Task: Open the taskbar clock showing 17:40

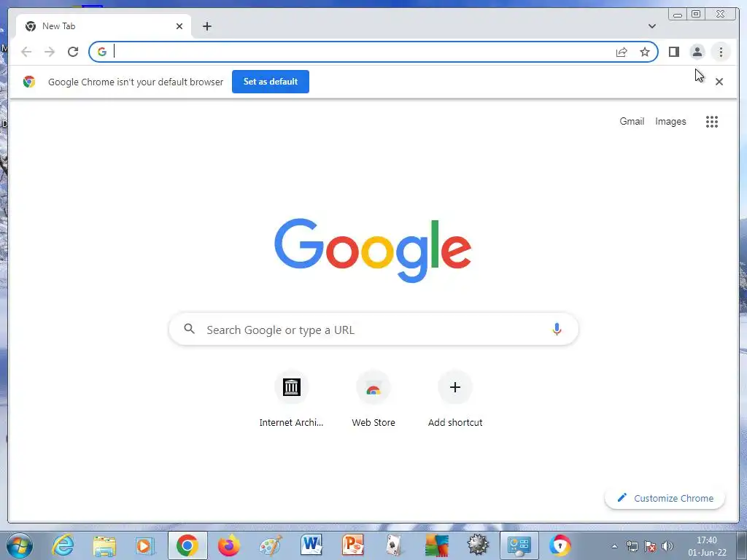Action: 707,546
